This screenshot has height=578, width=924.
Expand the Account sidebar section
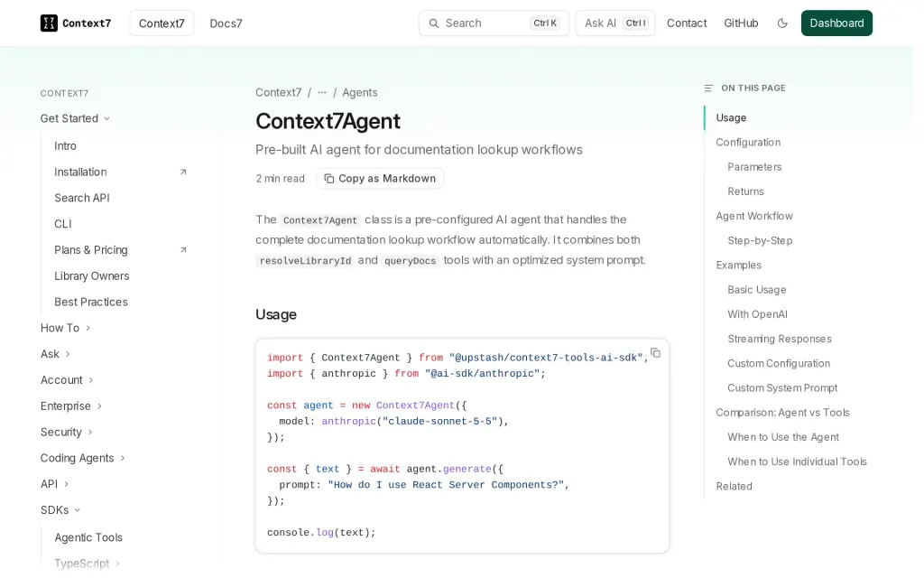click(x=67, y=380)
